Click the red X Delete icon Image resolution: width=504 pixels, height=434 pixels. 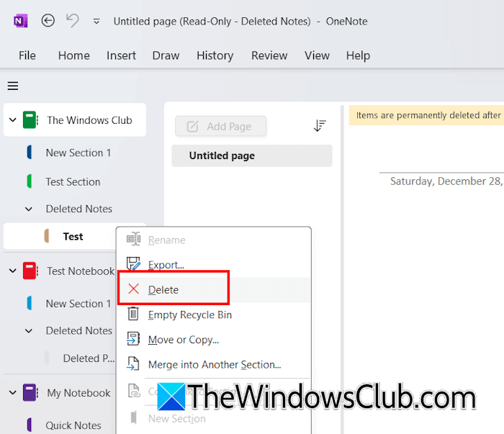point(133,289)
